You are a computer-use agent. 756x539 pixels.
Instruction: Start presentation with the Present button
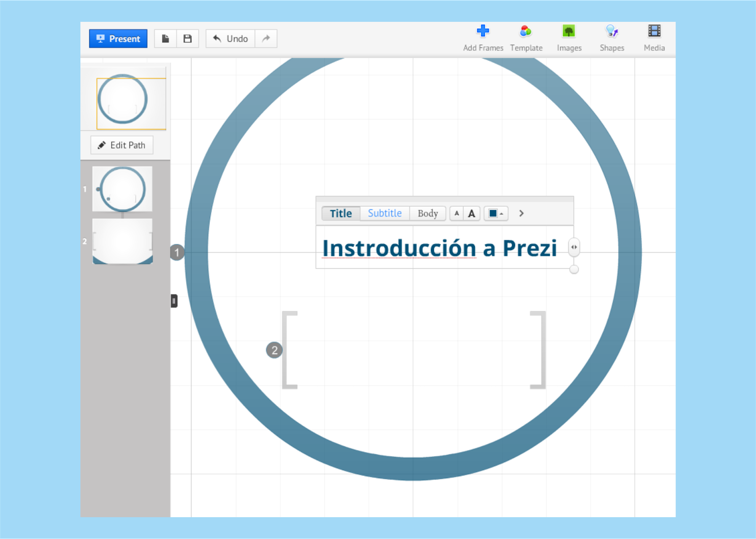(118, 39)
